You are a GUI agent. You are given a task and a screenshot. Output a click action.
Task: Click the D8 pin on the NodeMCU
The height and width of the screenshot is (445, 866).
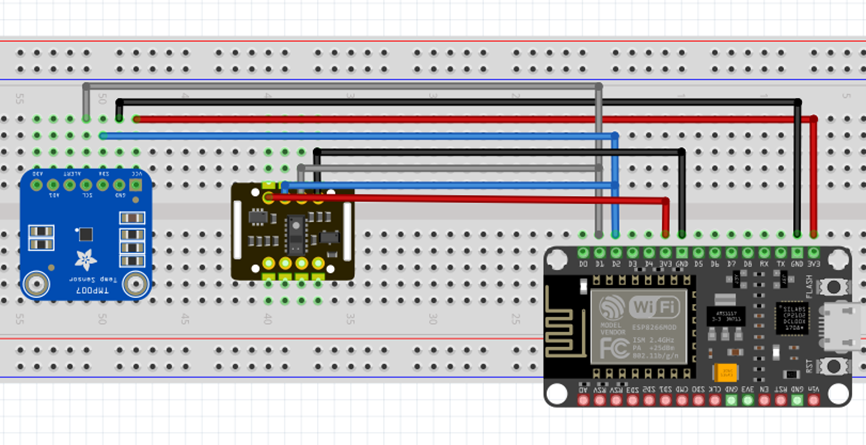[x=748, y=253]
